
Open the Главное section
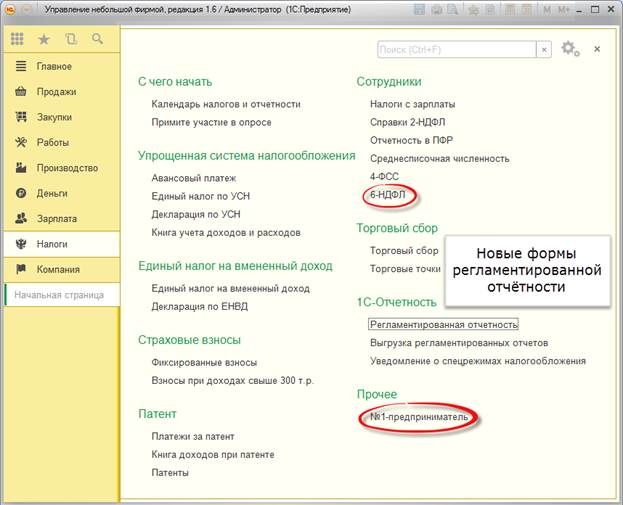pos(62,66)
